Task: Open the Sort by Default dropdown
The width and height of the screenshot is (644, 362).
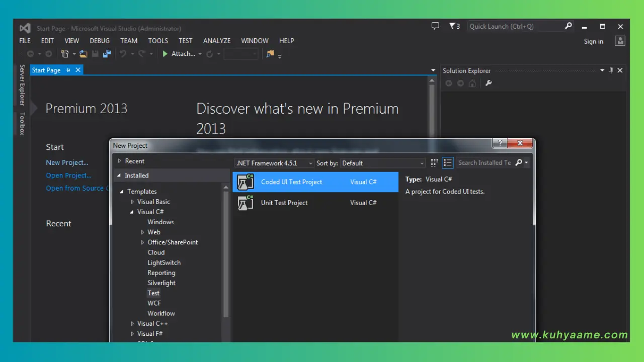Action: point(383,163)
